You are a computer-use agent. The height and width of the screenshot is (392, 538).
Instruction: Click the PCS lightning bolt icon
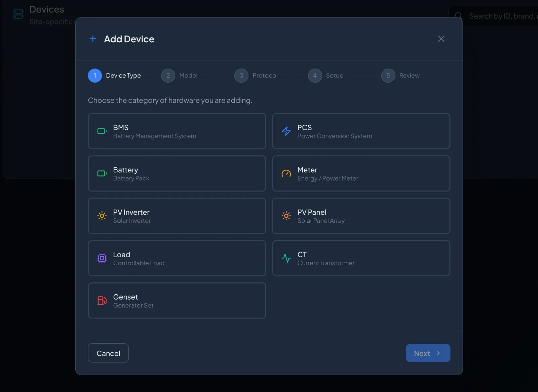point(286,131)
